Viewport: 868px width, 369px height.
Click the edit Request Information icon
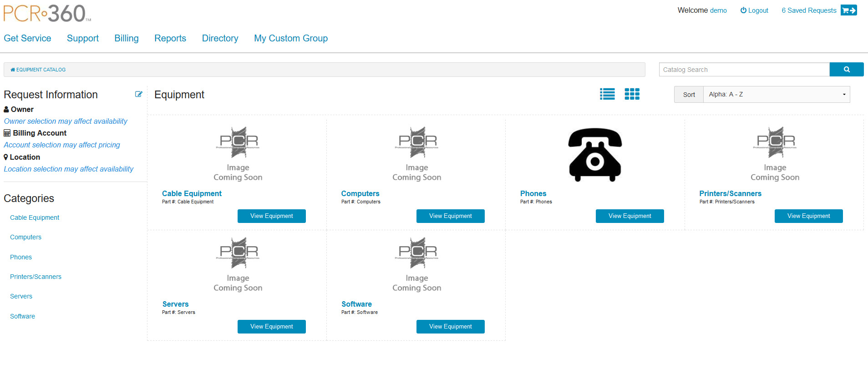(138, 94)
